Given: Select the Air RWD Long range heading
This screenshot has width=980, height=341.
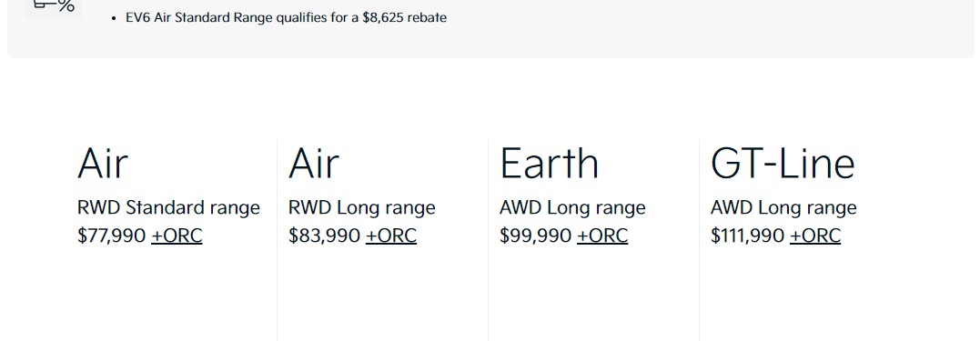Looking at the screenshot, I should [314, 163].
